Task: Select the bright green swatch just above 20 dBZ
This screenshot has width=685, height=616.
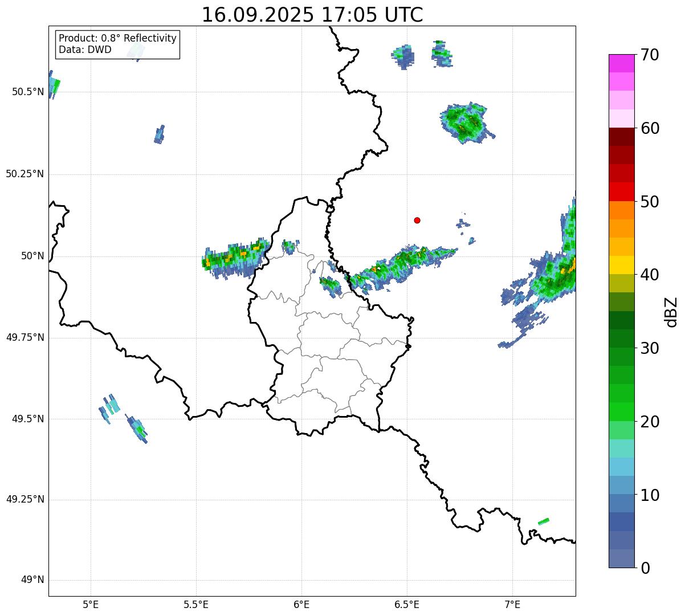Action: tap(621, 411)
